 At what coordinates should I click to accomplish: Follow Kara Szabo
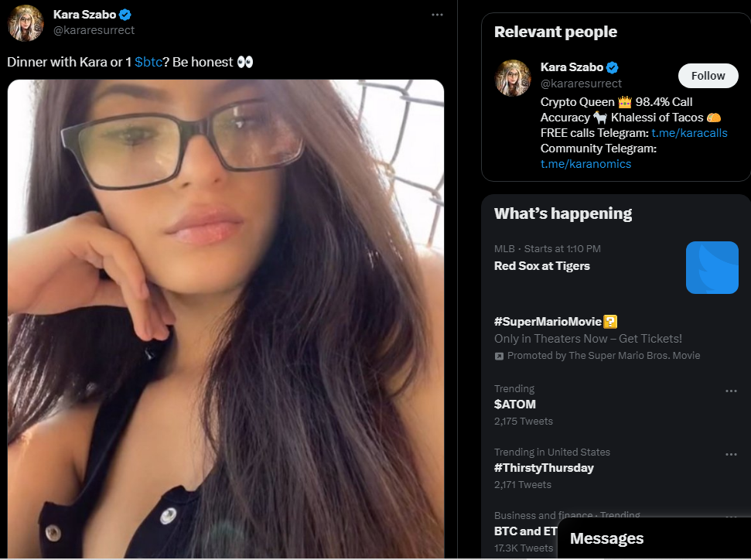[x=708, y=76]
